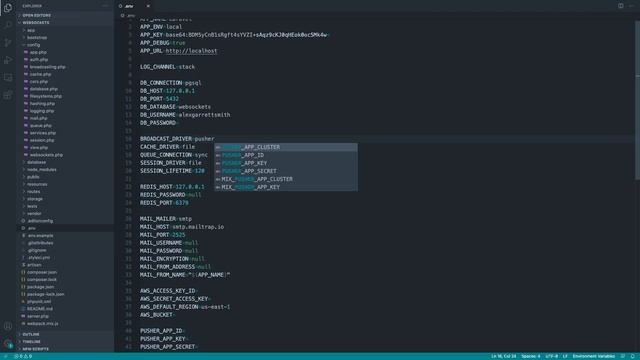Expand the Timeline section

[65, 342]
